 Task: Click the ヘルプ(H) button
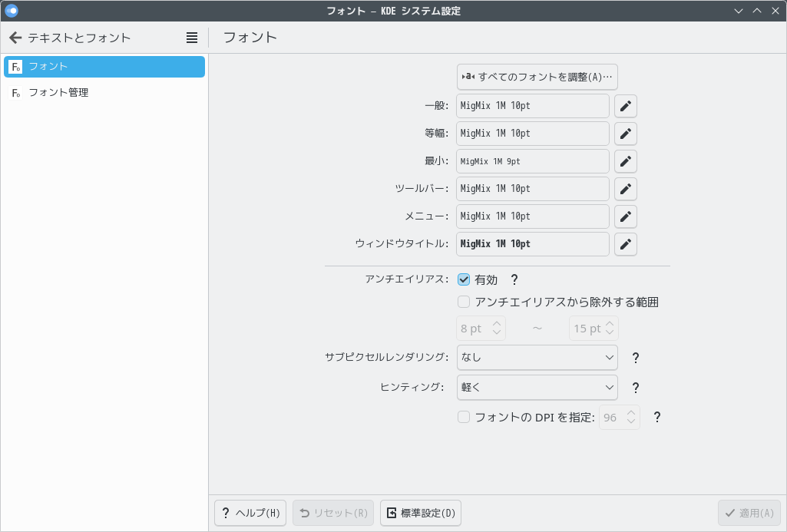coord(251,514)
